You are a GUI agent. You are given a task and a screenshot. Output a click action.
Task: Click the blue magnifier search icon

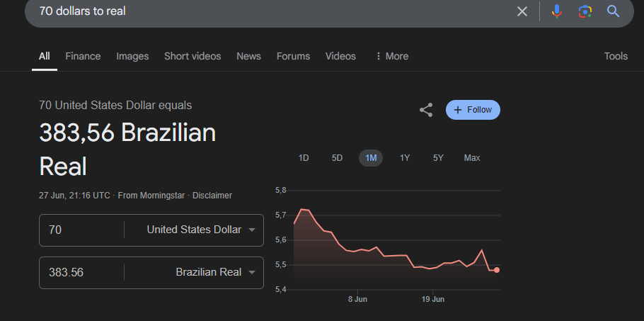coord(613,11)
